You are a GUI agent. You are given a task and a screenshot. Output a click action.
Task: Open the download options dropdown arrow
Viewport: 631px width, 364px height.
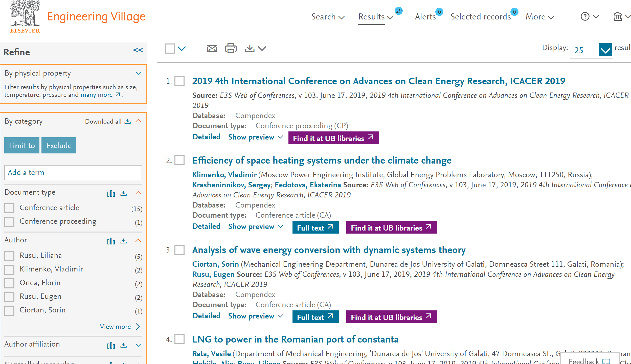(x=262, y=49)
